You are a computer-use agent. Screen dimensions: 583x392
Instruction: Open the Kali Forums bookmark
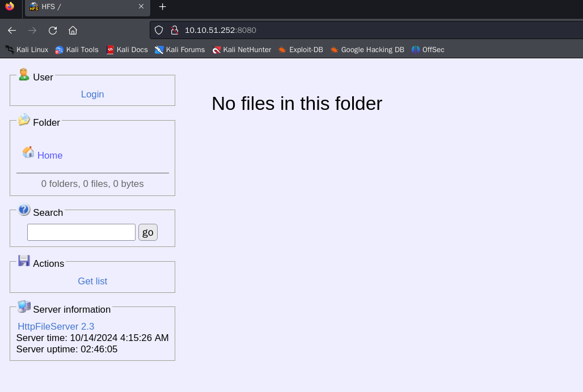[180, 50]
